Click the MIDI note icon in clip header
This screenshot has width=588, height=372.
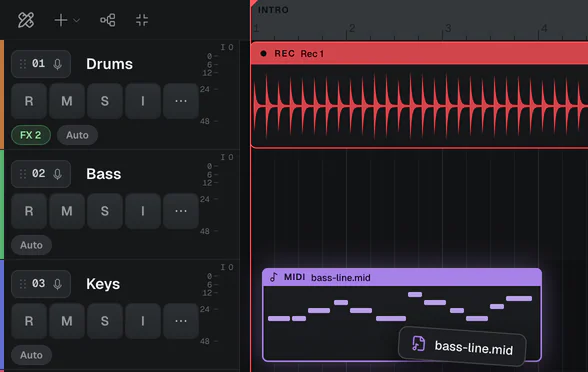coord(274,277)
